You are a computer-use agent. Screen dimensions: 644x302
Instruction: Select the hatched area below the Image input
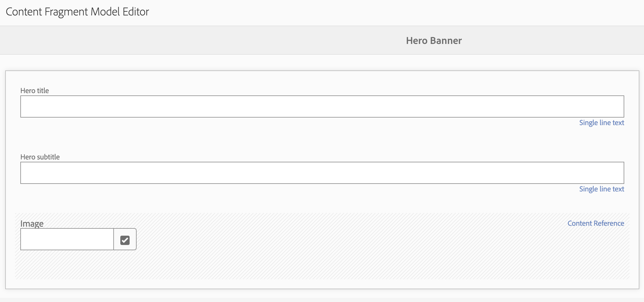(322, 265)
